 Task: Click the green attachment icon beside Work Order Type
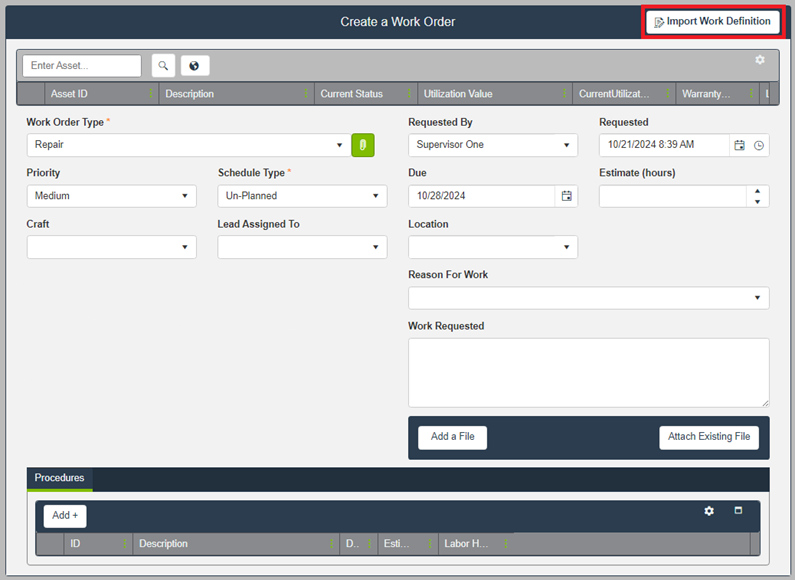(x=362, y=145)
